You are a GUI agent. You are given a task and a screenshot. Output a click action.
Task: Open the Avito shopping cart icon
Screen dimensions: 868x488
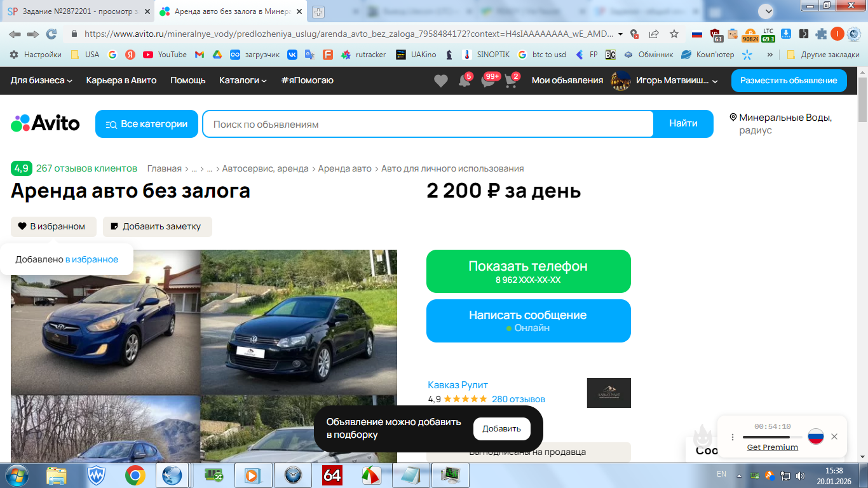pos(512,81)
